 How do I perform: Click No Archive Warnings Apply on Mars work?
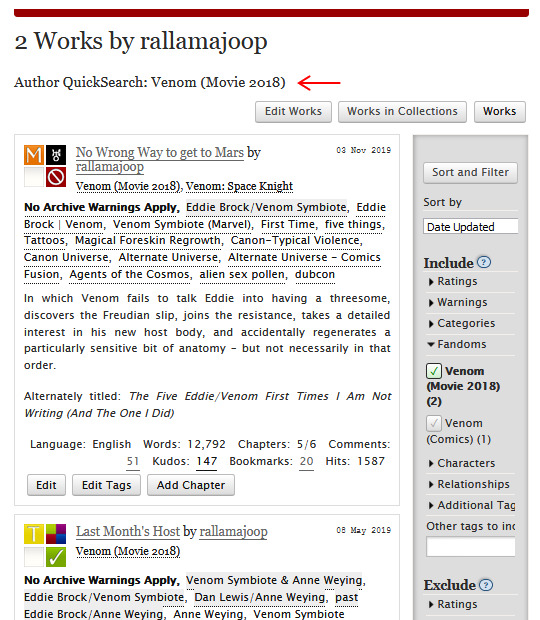click(x=100, y=207)
